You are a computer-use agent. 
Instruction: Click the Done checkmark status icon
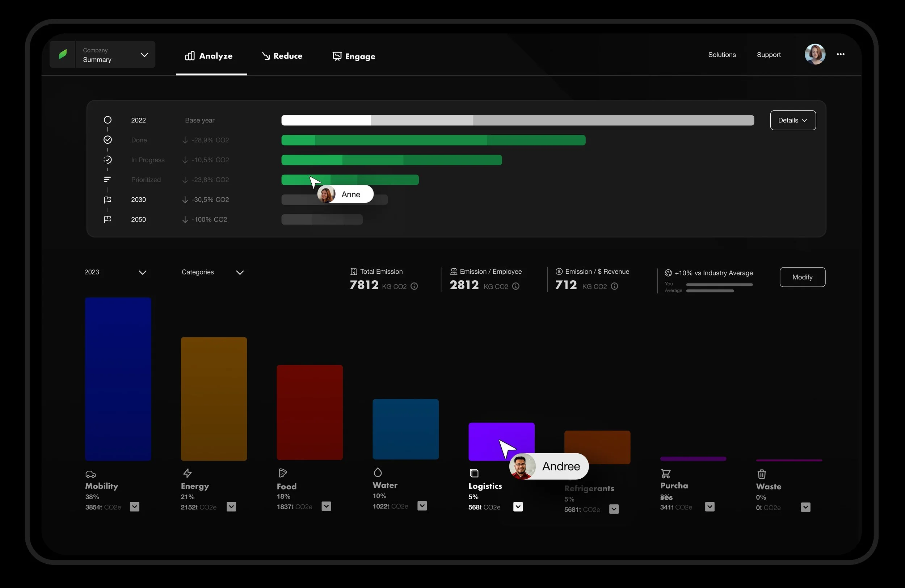[x=108, y=140]
